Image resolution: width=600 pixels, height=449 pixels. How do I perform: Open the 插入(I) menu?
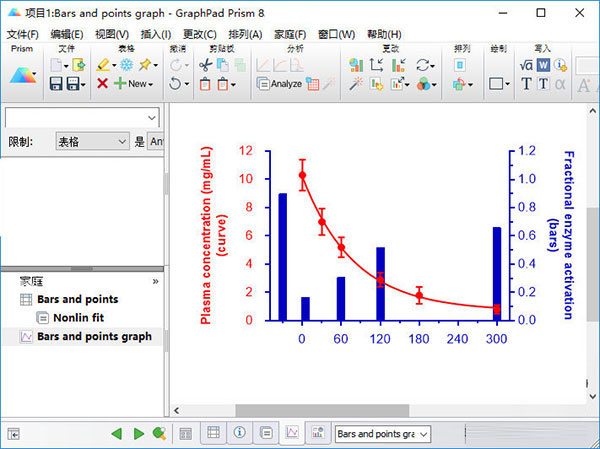tap(156, 34)
